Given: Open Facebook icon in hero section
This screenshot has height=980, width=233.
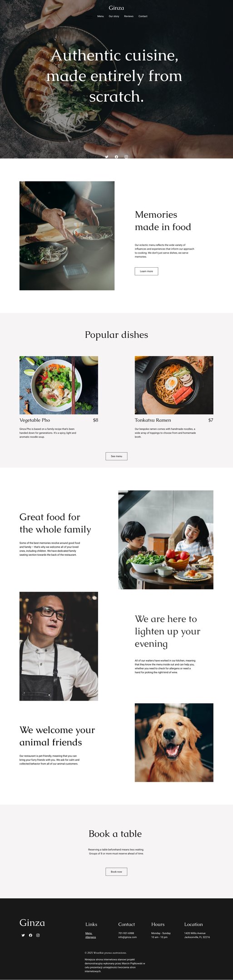Looking at the screenshot, I should (x=116, y=157).
